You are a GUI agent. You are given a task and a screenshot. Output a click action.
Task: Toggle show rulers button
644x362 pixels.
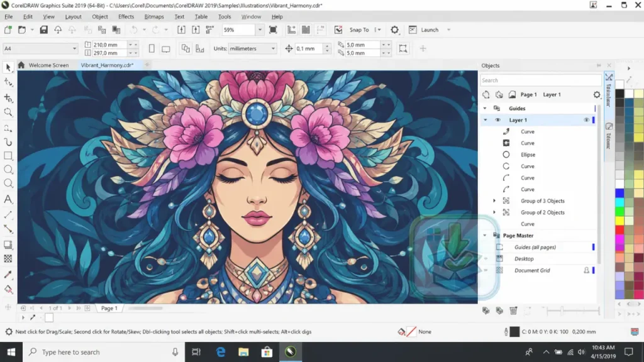291,30
